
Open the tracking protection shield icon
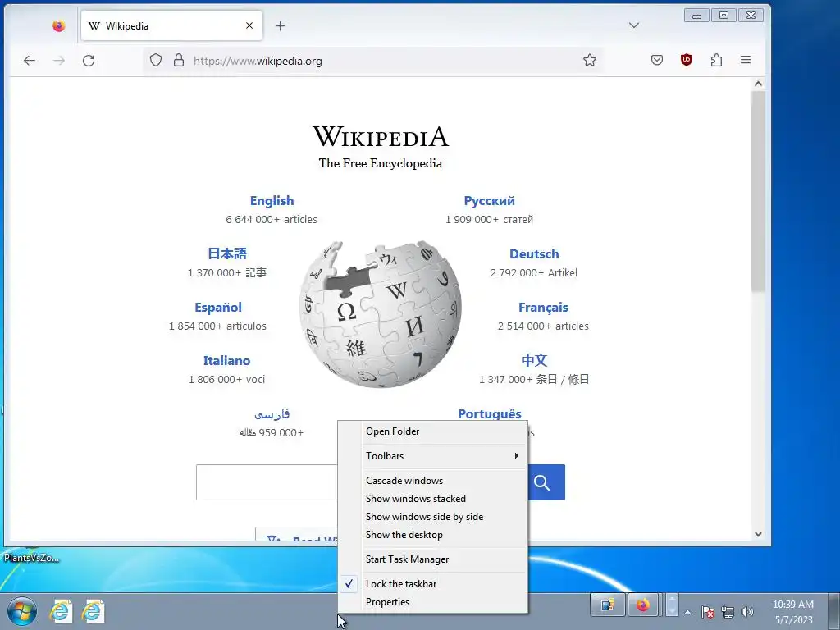(155, 61)
